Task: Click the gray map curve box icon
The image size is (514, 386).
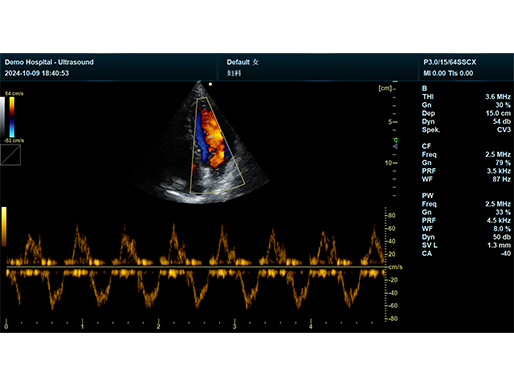Action: 11,155
